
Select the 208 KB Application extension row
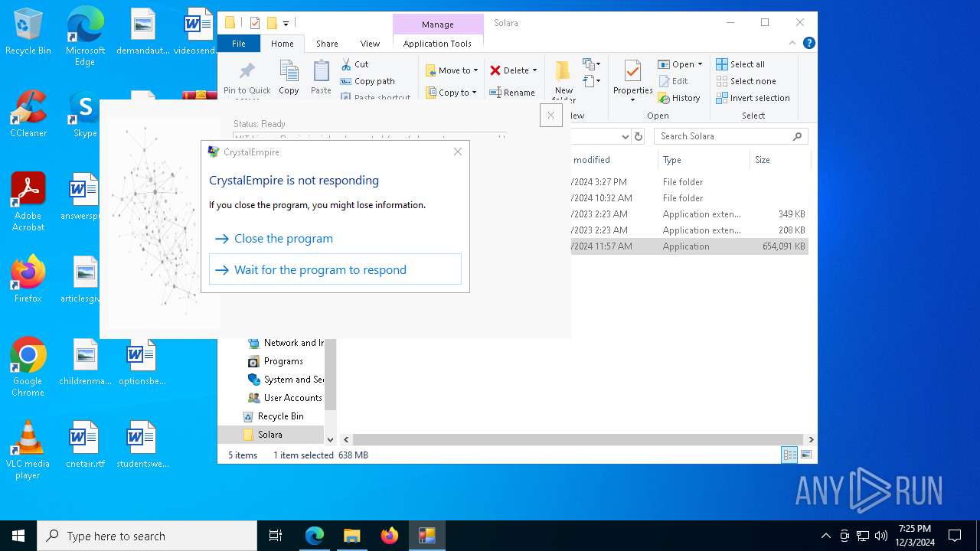click(689, 230)
